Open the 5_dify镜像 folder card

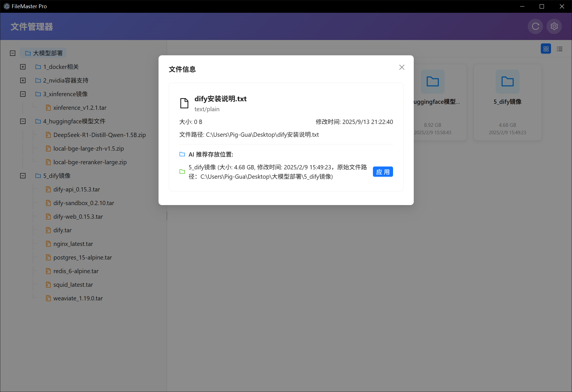coord(507,102)
